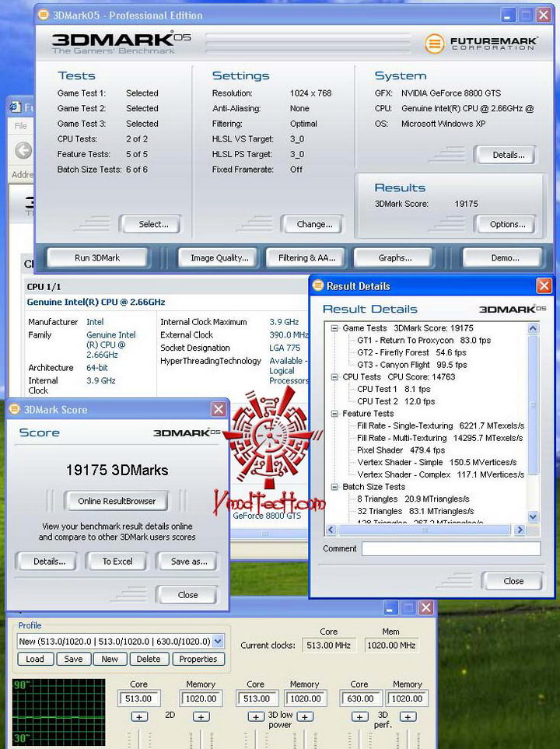Select the CPU Test 1 result row
This screenshot has width=560, height=749.
tap(394, 389)
